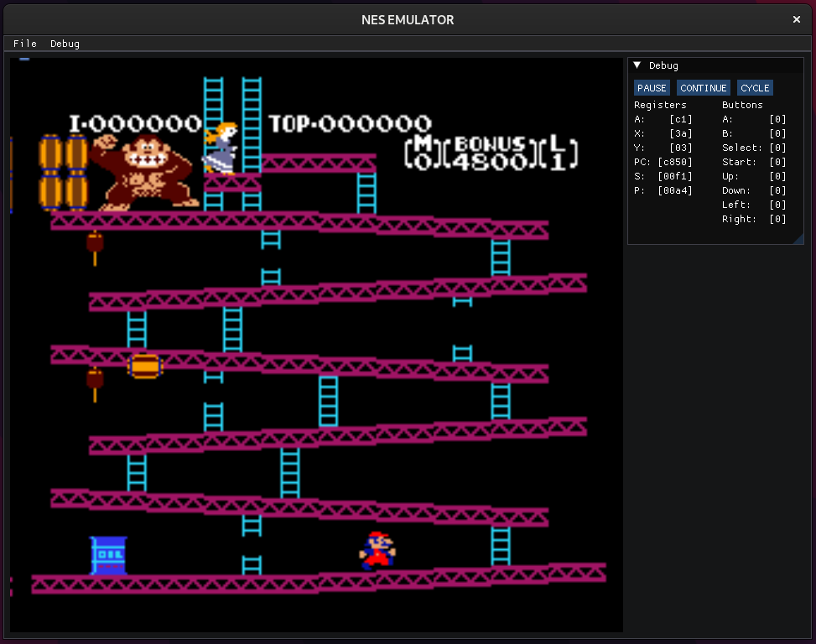Click the lower hammer sprite
Screen dimensions: 816x644
[95, 384]
